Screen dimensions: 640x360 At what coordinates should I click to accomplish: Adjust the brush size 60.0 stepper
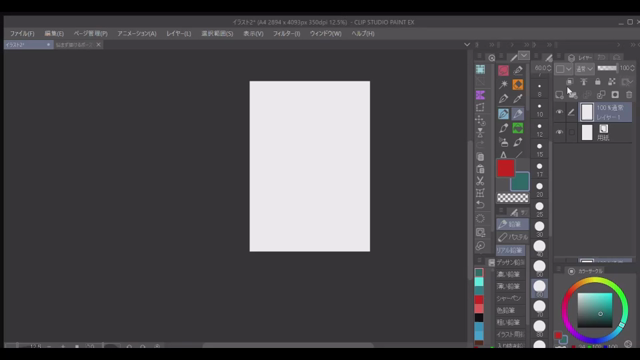[x=549, y=68]
